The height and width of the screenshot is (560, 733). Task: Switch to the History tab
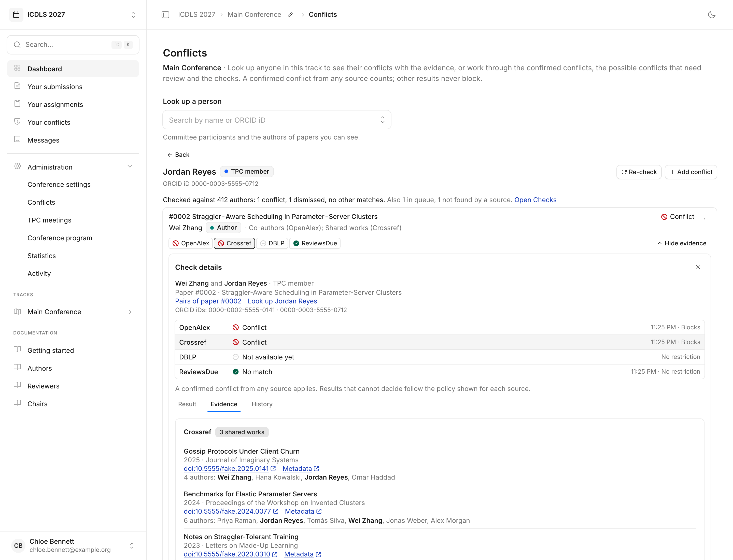262,404
